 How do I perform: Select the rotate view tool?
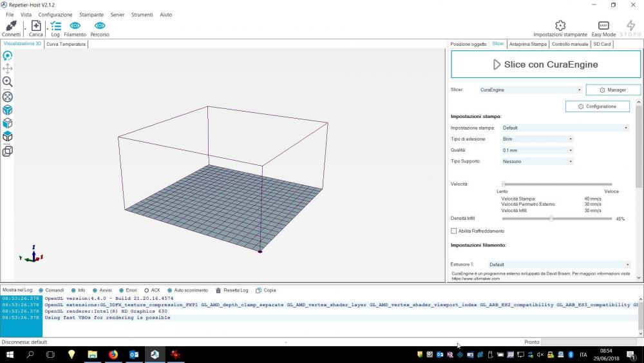click(x=8, y=56)
